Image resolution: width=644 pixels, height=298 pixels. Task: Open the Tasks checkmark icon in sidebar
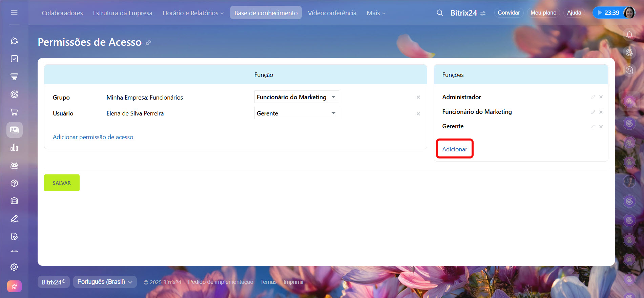point(14,59)
